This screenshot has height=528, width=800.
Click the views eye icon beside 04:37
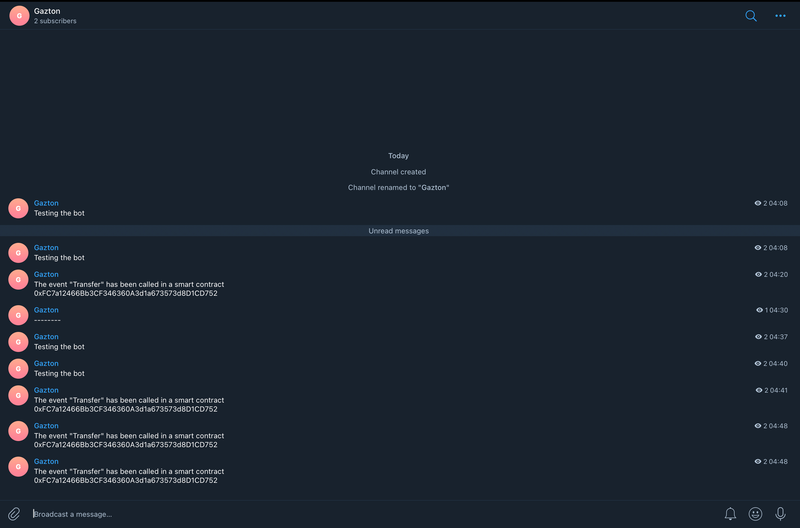tap(758, 337)
